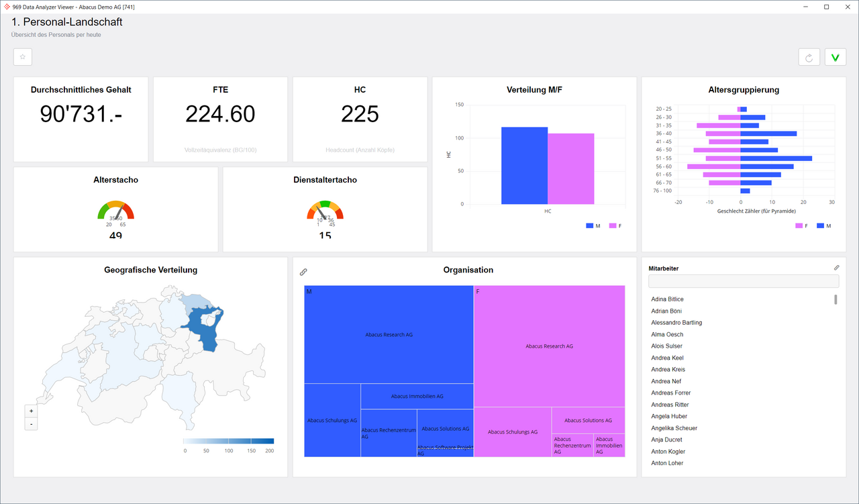
Task: Toggle M legend in Verteilung M/F chart
Action: tap(594, 226)
